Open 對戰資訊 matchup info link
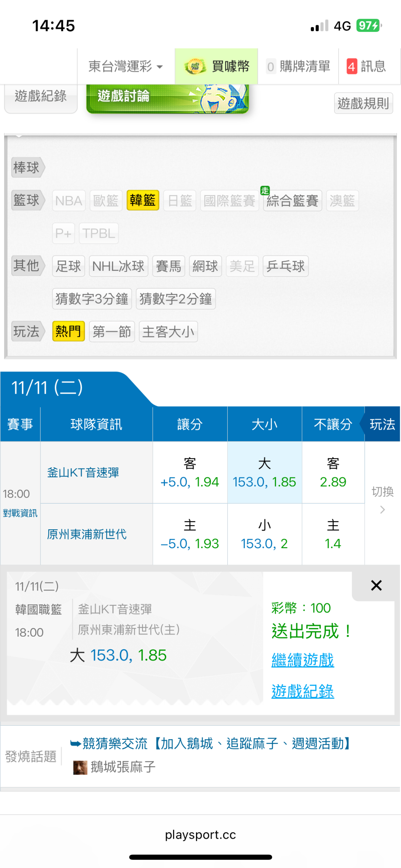The image size is (401, 868). (20, 513)
